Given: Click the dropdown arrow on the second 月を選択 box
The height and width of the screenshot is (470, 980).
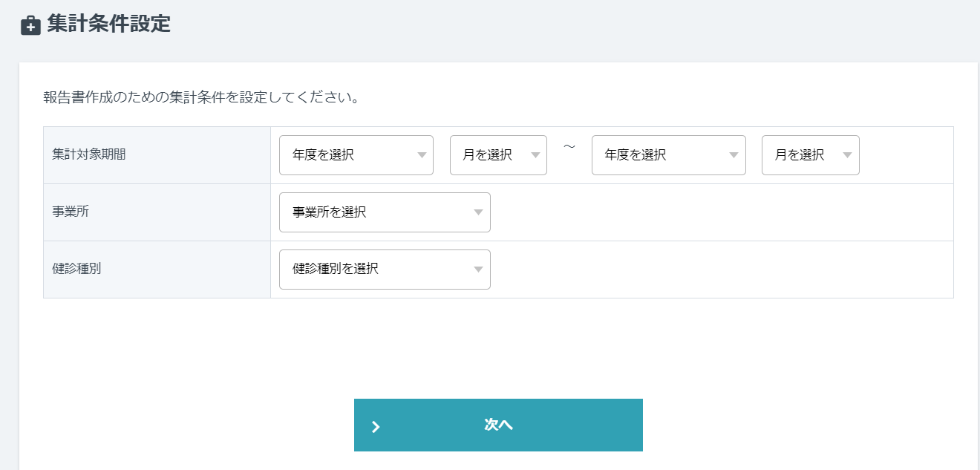Looking at the screenshot, I should [x=848, y=155].
